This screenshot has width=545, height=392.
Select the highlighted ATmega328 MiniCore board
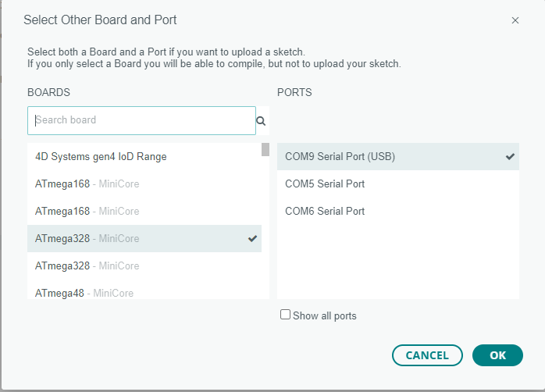pos(87,238)
